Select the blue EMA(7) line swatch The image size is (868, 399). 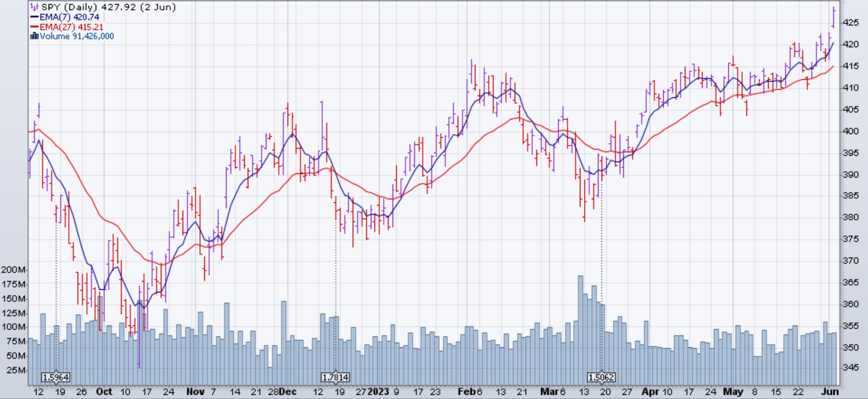pyautogui.click(x=34, y=17)
